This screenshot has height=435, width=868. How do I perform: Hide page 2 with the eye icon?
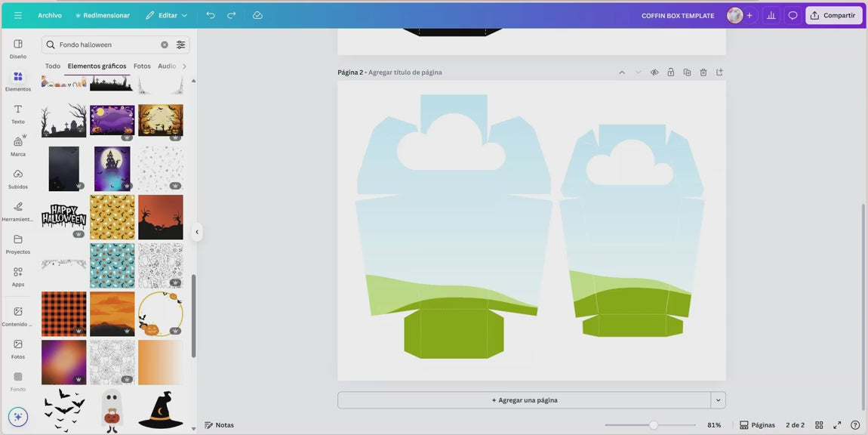(x=654, y=72)
